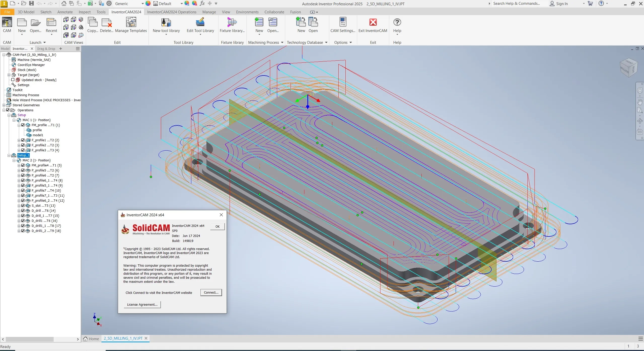
Task: Open the Fixture library
Action: [232, 25]
